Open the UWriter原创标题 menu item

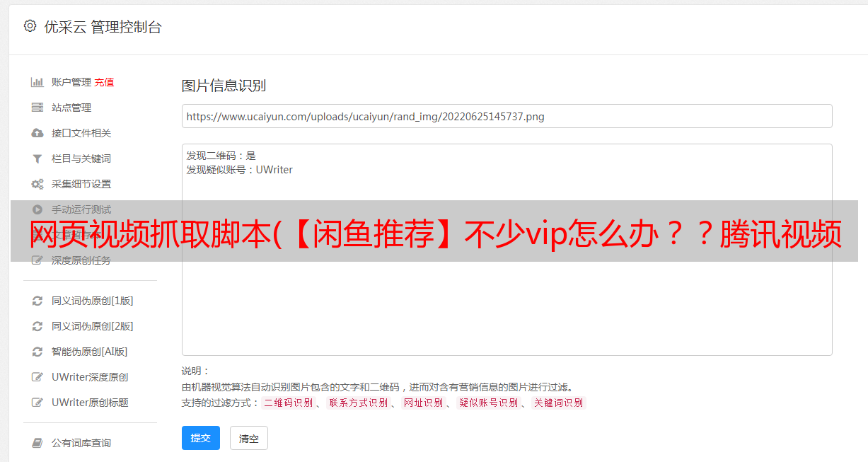[90, 403]
